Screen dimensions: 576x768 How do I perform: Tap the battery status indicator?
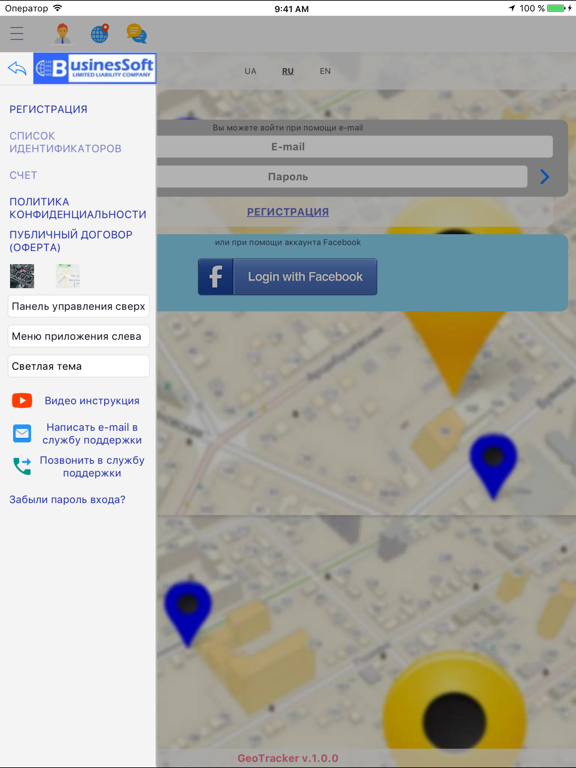(x=556, y=8)
